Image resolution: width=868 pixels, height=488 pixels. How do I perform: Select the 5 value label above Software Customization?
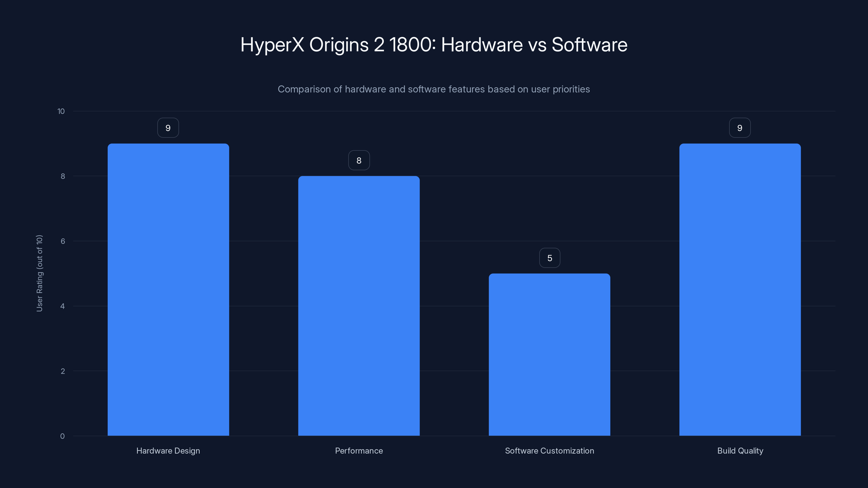550,258
